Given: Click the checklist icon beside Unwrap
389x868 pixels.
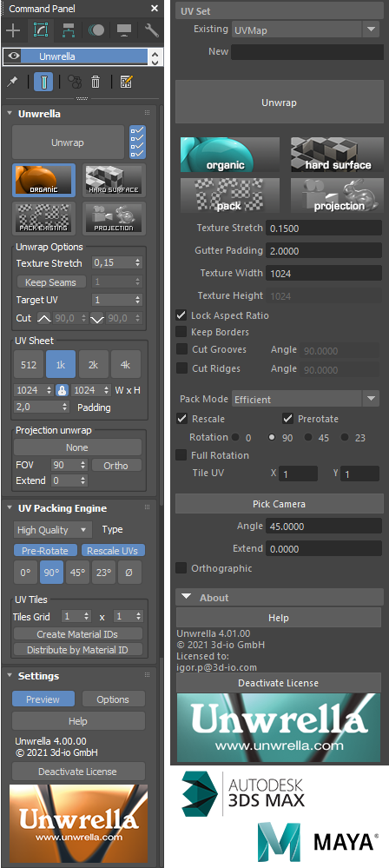Looking at the screenshot, I should click(137, 142).
